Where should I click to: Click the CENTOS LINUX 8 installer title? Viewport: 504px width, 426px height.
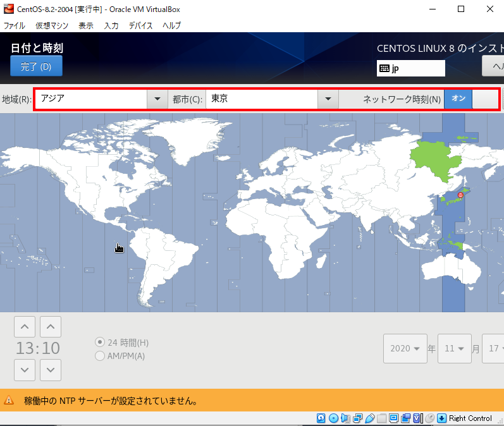[x=440, y=49]
